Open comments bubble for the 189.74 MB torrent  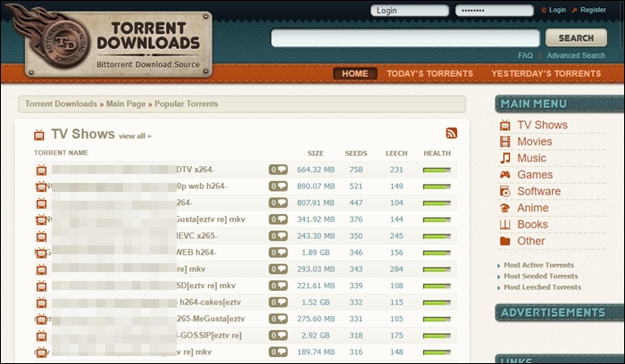coord(278,352)
